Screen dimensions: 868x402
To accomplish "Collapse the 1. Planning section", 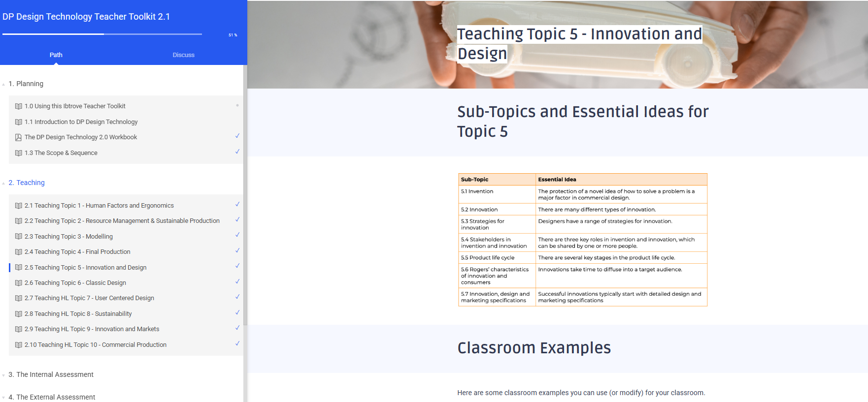I will pyautogui.click(x=26, y=84).
